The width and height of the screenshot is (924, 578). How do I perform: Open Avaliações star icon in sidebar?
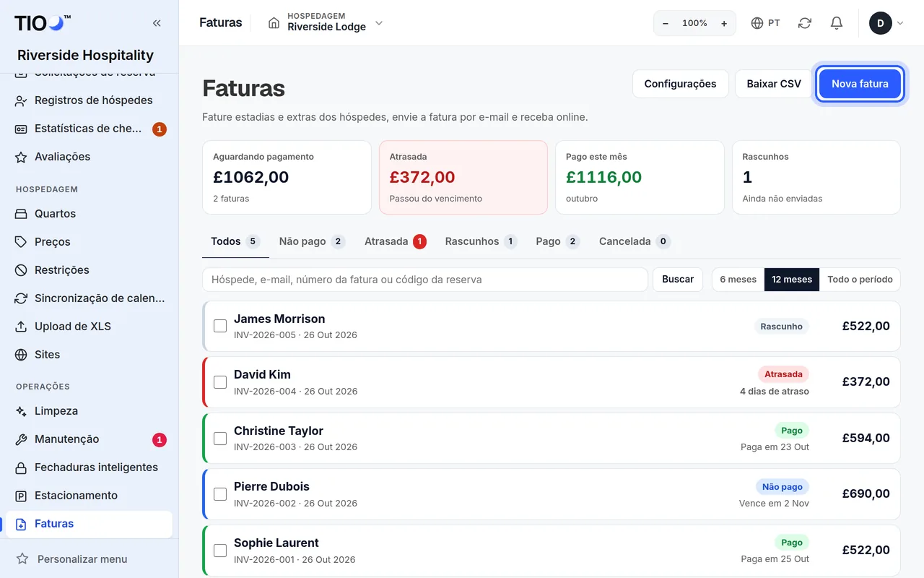pos(21,157)
